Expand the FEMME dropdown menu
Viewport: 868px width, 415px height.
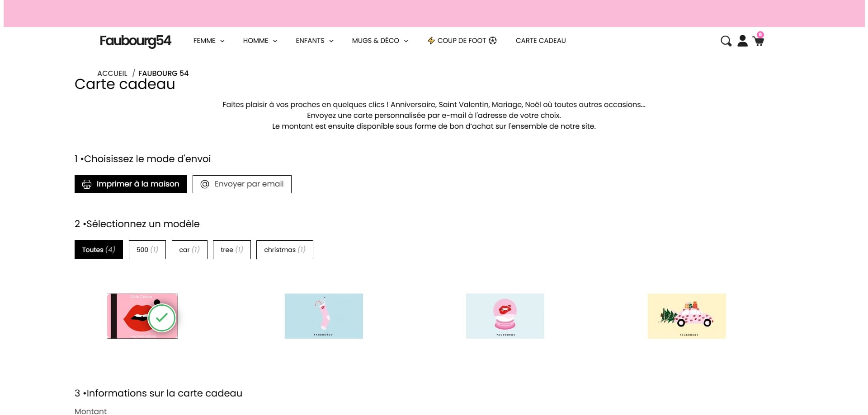[x=209, y=41]
